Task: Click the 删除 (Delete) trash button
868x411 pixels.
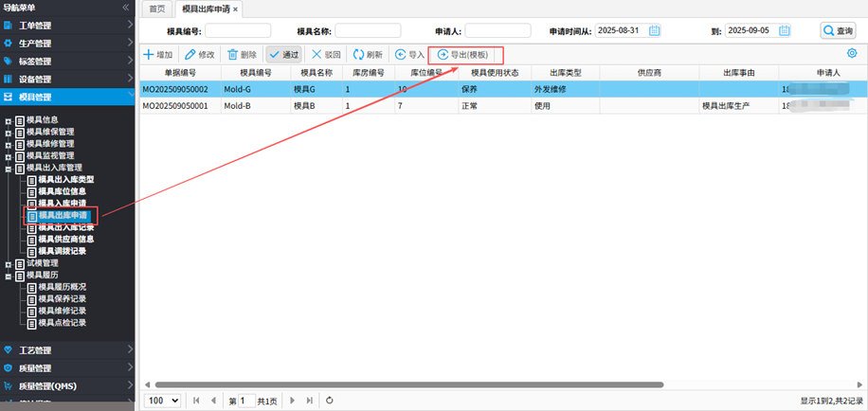Action: click(243, 55)
